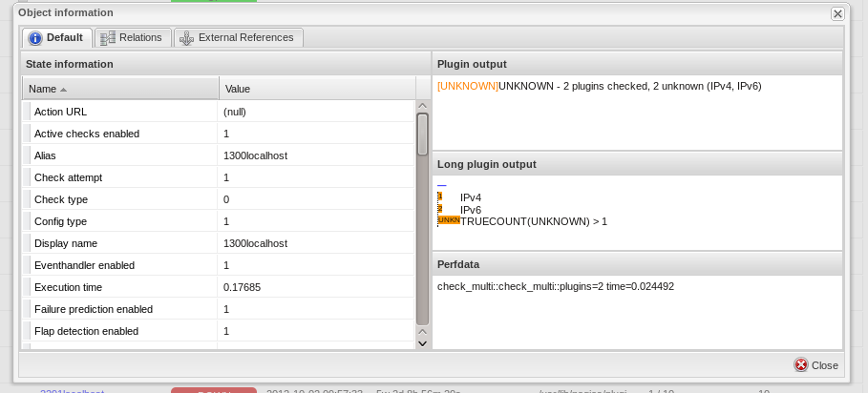Viewport: 868px width, 393px height.
Task: Click the blue info icon on Default tab
Action: point(35,38)
